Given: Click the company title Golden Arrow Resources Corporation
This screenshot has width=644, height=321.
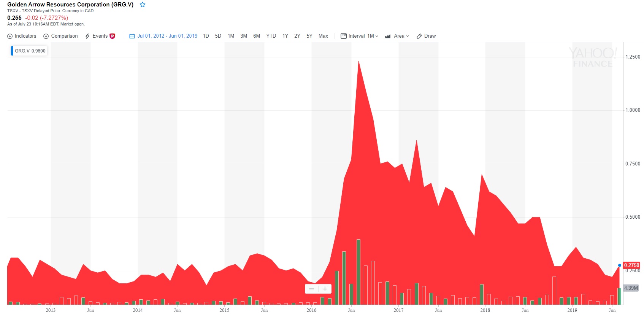Looking at the screenshot, I should (70, 5).
